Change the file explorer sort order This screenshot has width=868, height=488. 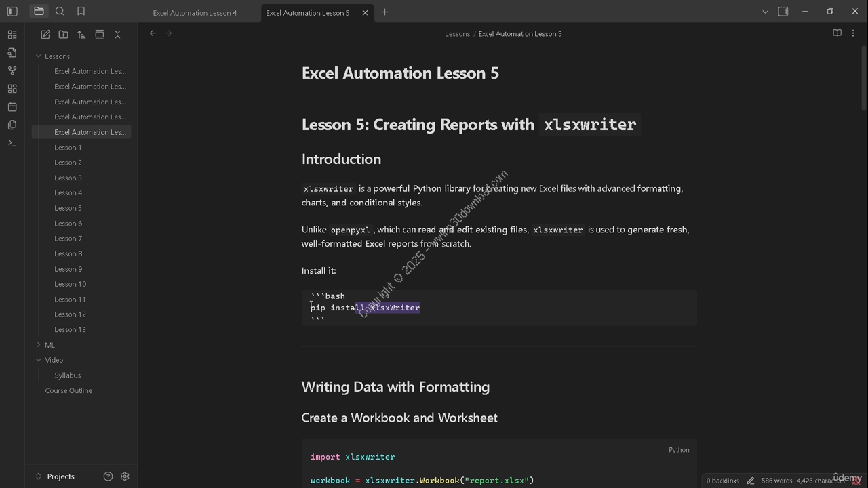point(81,35)
